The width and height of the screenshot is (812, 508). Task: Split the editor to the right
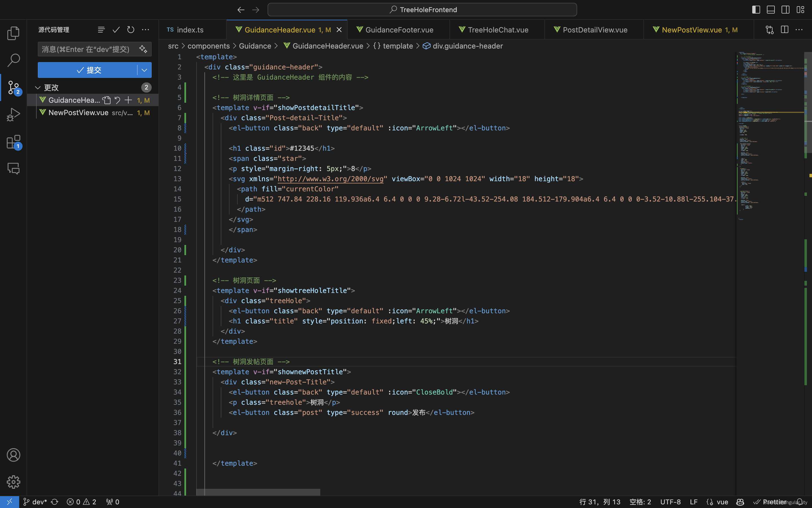tap(784, 30)
